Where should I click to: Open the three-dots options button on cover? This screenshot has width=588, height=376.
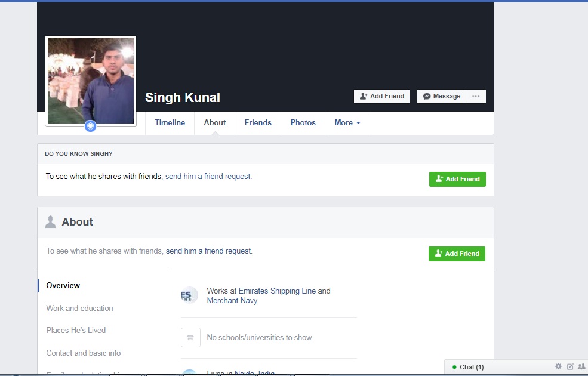(476, 96)
